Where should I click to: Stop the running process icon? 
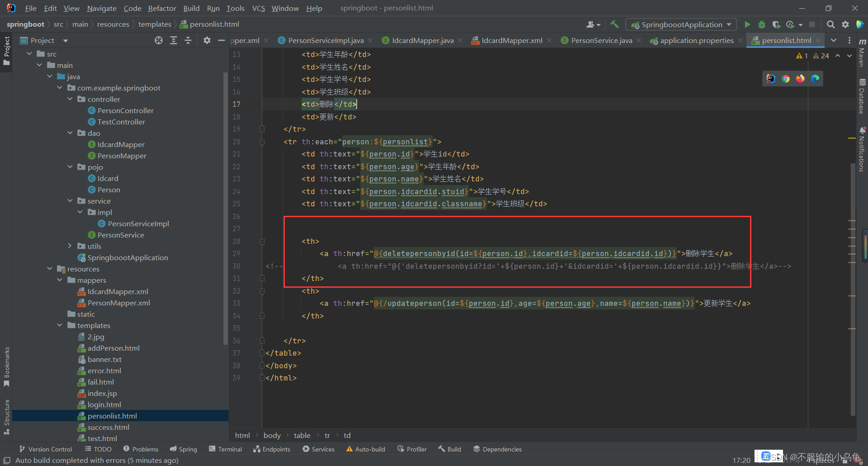[x=812, y=24]
